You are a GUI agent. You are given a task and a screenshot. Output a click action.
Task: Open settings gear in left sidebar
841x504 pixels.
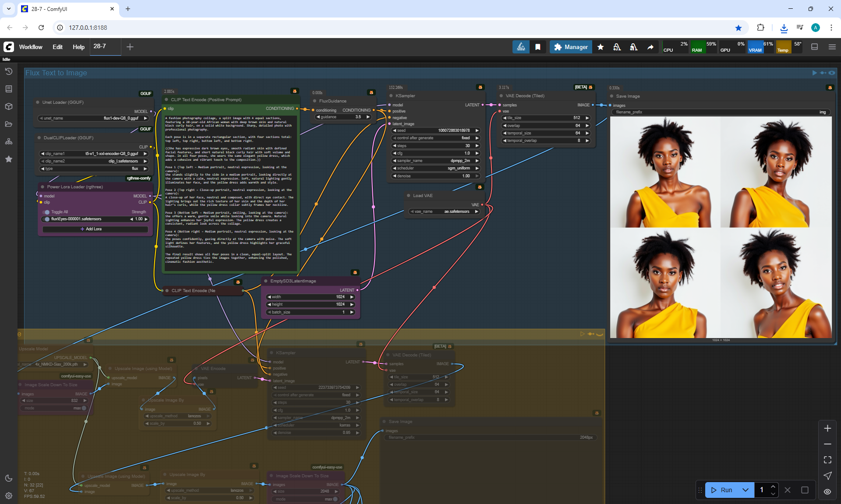click(9, 496)
